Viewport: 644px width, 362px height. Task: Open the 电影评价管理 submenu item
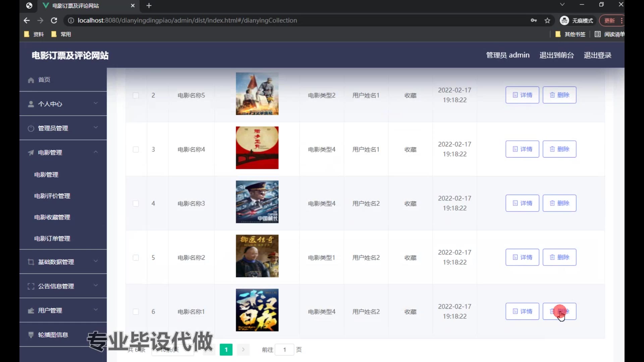[x=52, y=196]
